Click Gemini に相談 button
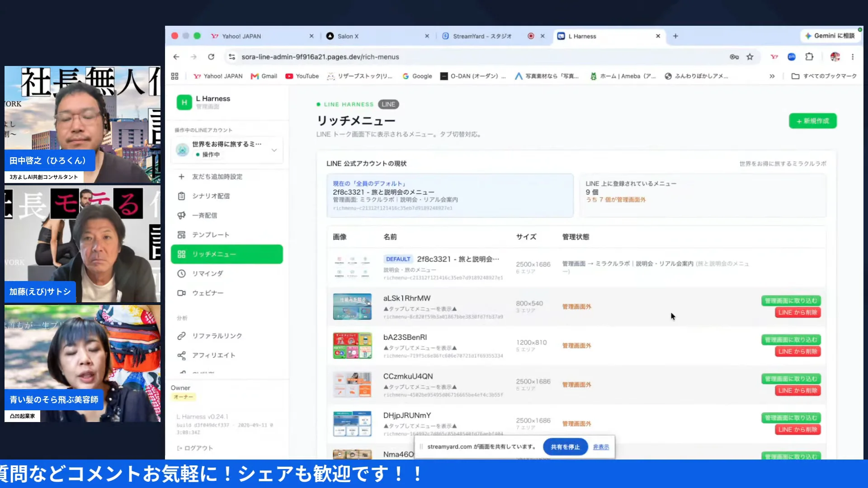Viewport: 868px width, 488px height. 830,36
